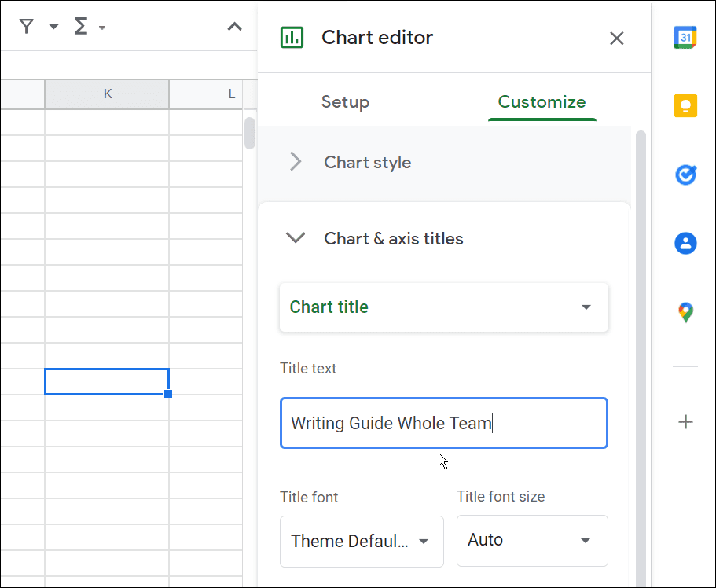Open the Title font dropdown
The width and height of the screenshot is (716, 588).
362,542
